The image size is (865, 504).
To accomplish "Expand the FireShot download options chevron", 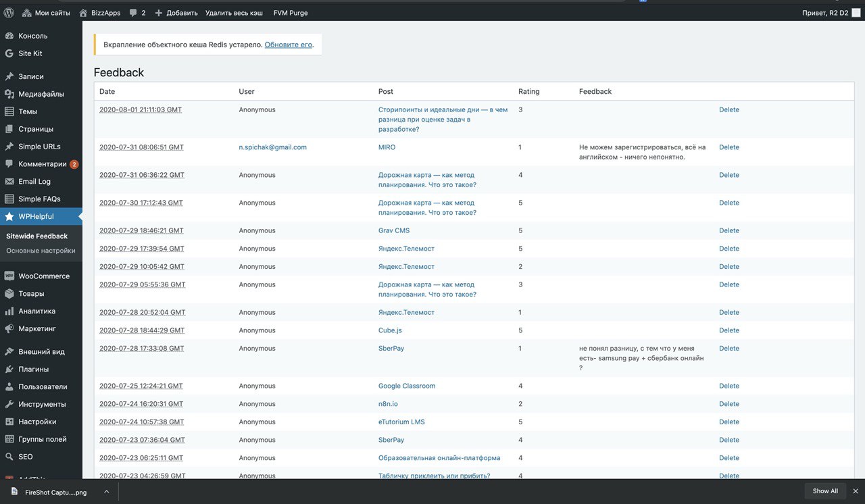I will point(106,492).
